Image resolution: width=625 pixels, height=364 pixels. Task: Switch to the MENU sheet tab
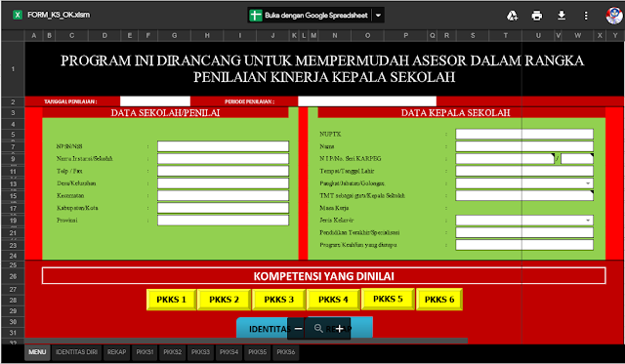click(37, 352)
